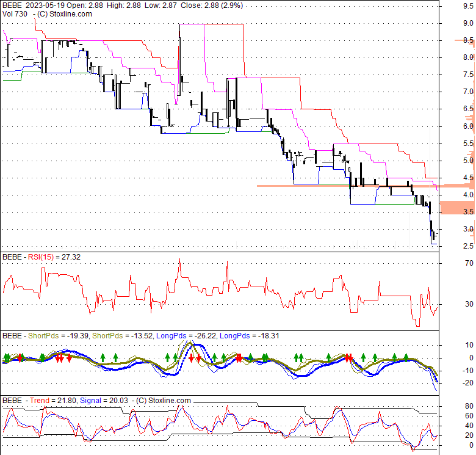Click '(C) Stoxline.com' text in price panel header
The image size is (476, 455).
point(65,14)
